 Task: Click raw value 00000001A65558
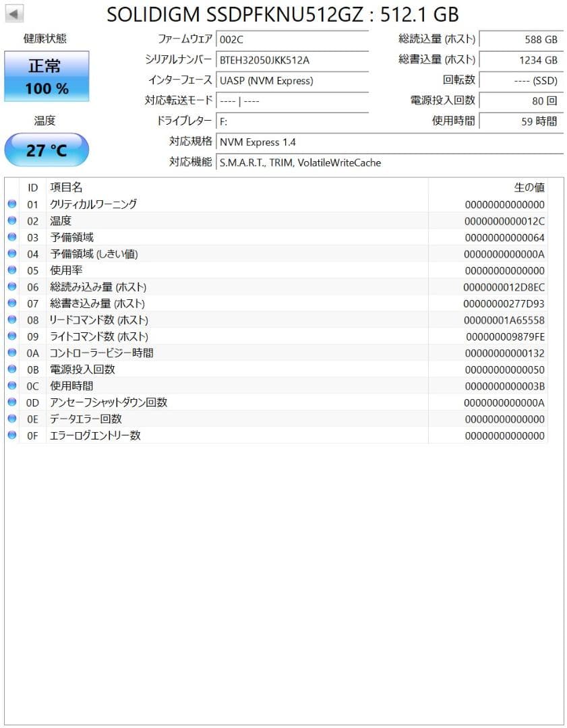(504, 320)
